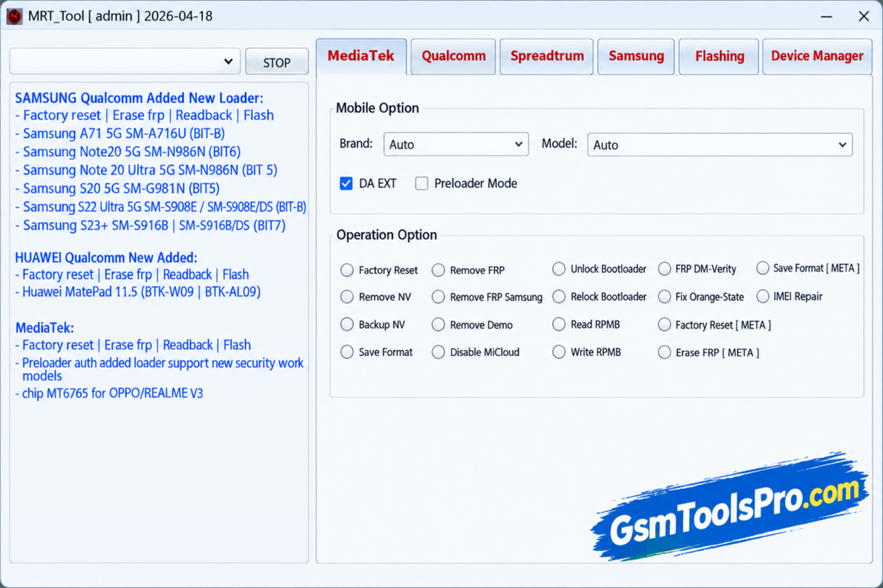Click 'Samsung Note20 5G SM-N986N (BIT6)' line

tap(128, 152)
